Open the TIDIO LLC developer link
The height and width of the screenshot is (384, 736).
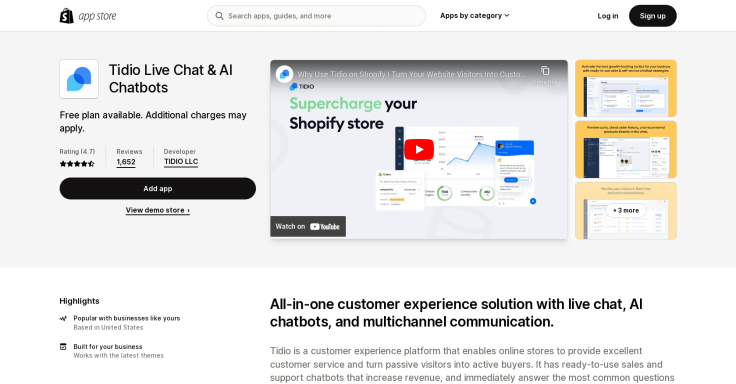(181, 161)
